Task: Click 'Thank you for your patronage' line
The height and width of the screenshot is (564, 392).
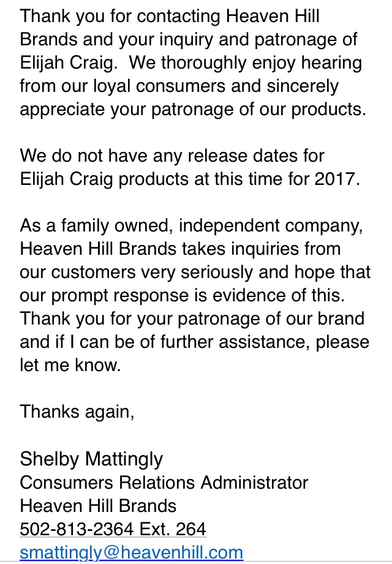Action: pyautogui.click(x=192, y=318)
